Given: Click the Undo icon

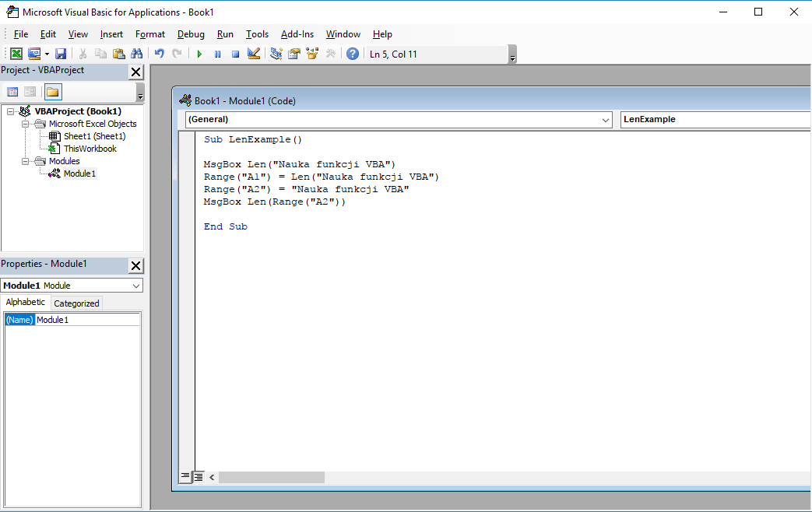Looking at the screenshot, I should pos(159,53).
